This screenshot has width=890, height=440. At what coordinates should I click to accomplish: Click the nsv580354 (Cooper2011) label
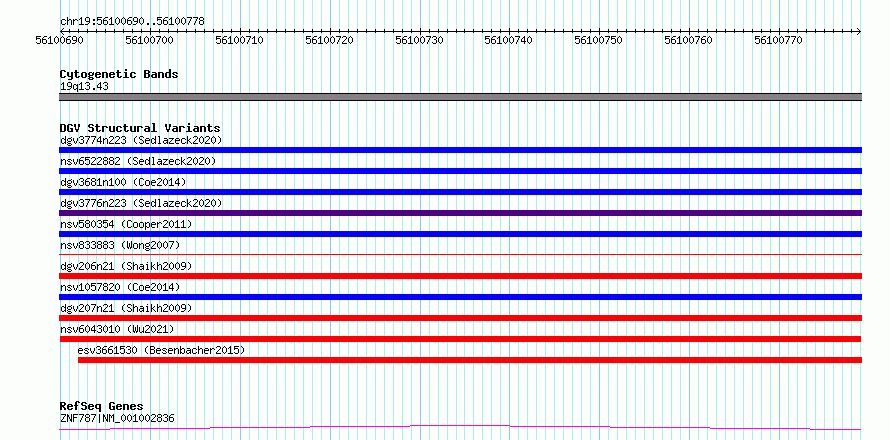coord(126,224)
